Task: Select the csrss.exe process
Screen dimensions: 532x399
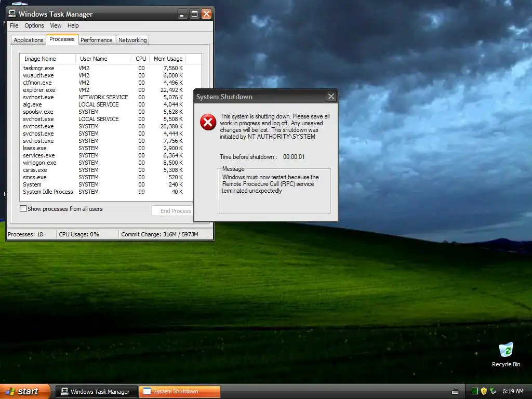Action: (103, 170)
